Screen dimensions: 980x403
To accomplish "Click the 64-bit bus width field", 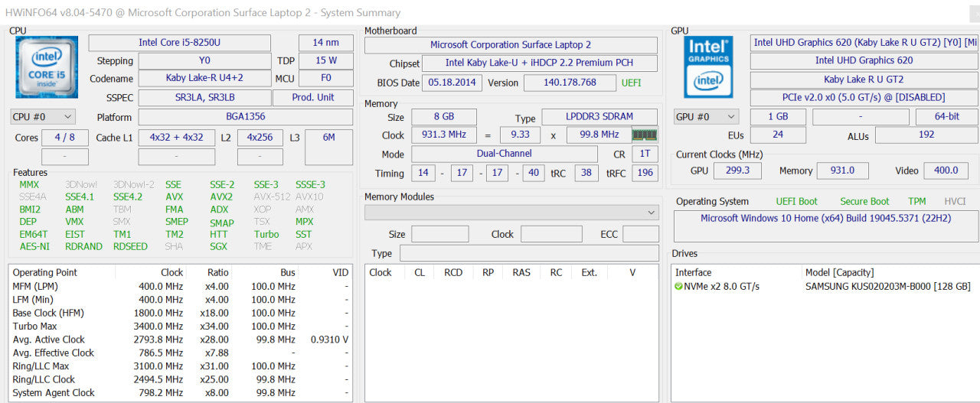I will 947,117.
